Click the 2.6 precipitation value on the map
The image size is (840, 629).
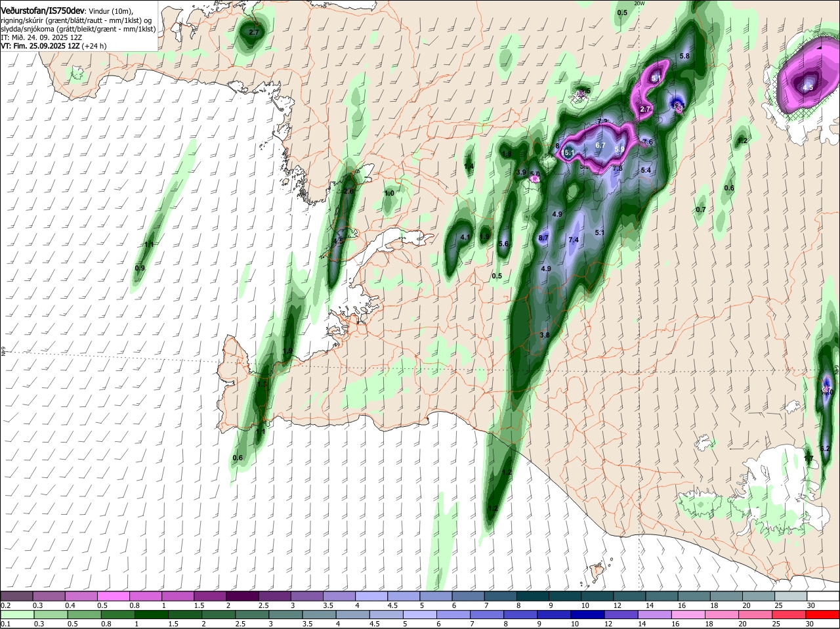pos(348,191)
